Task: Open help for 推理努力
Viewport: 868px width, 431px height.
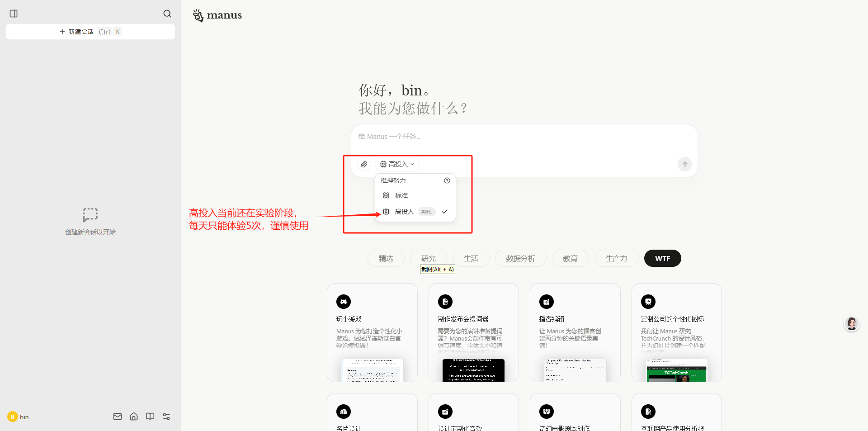Action: (x=447, y=180)
